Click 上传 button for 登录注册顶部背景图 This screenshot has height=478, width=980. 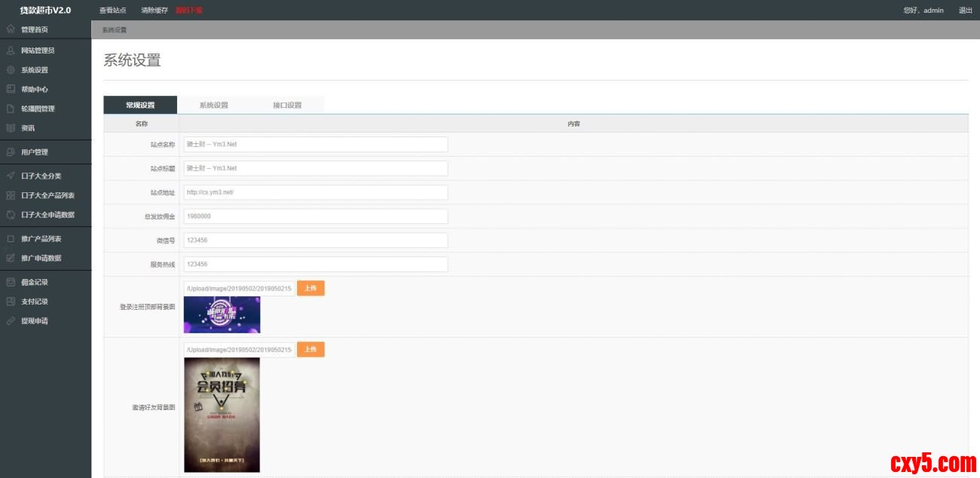point(311,288)
